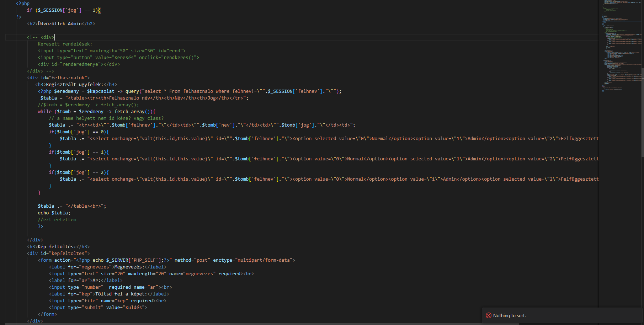Click the $eredmeny query "select * From felhasznalo" line
644x325 pixels.
pos(190,91)
